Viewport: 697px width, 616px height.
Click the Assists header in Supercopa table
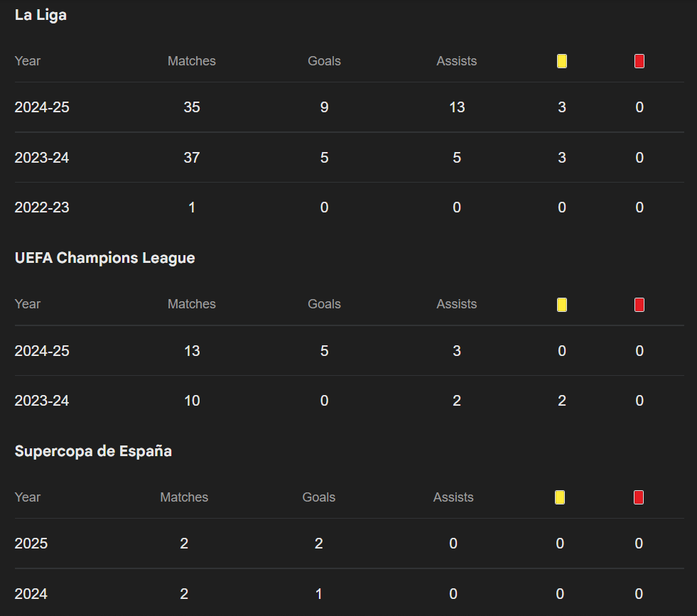pos(453,497)
